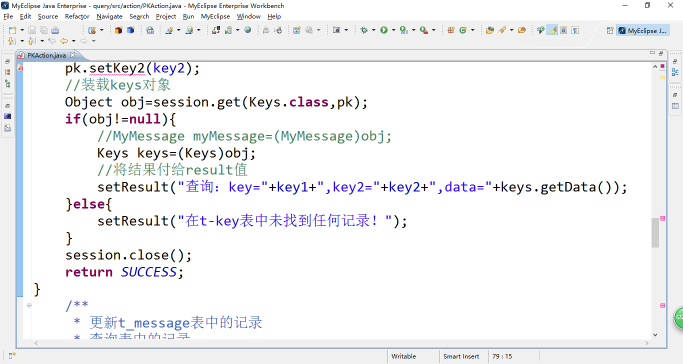683x364 pixels.
Task: Close the PKAction.java tab
Action: 72,55
